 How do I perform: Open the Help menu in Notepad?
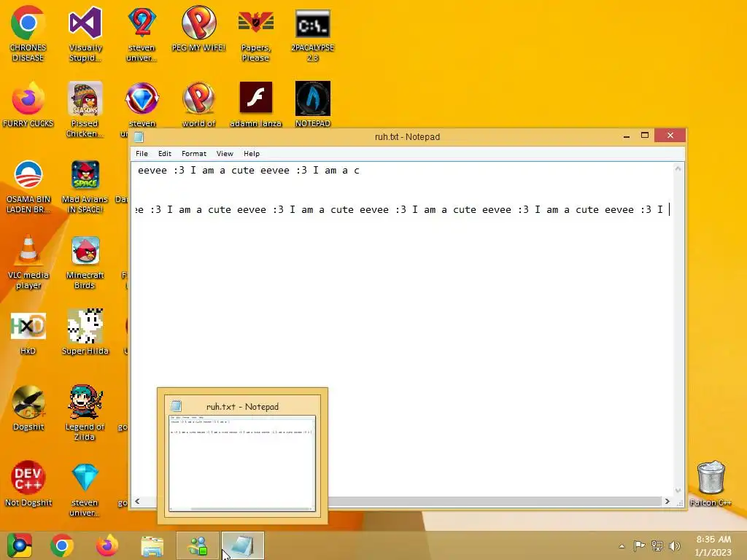pos(252,153)
